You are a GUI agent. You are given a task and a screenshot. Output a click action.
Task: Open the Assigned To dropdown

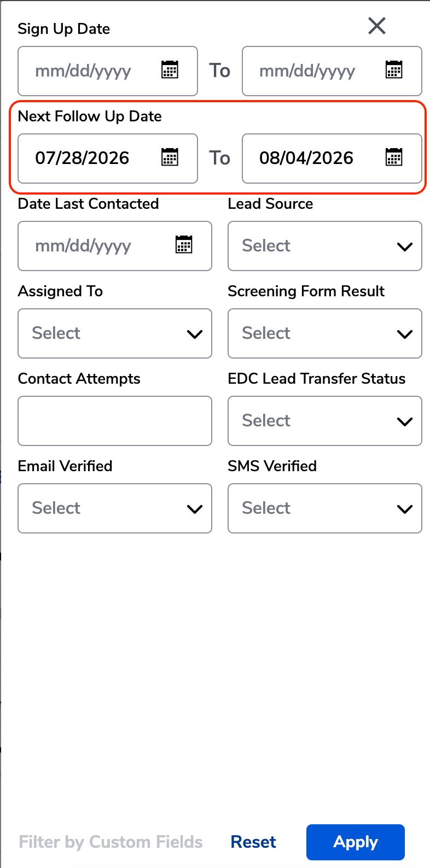tap(115, 333)
